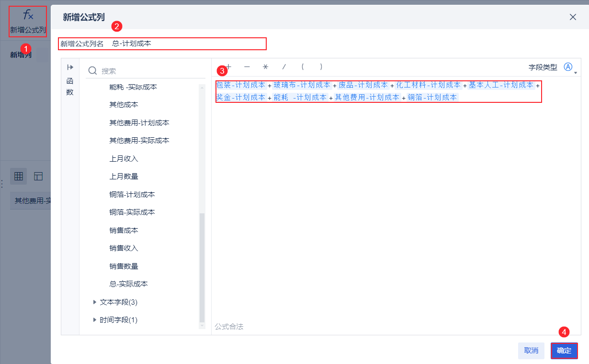Insert the left parenthesis
This screenshot has height=364, width=589.
[x=302, y=67]
